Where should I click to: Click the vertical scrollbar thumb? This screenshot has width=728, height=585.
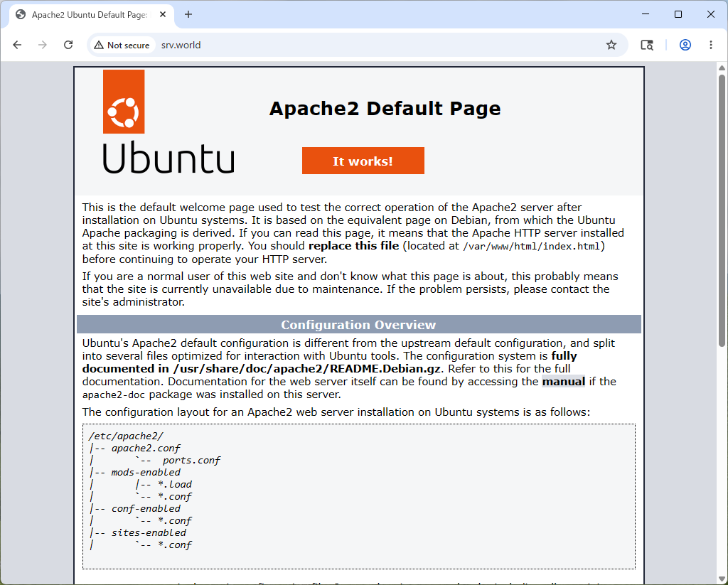(722, 210)
